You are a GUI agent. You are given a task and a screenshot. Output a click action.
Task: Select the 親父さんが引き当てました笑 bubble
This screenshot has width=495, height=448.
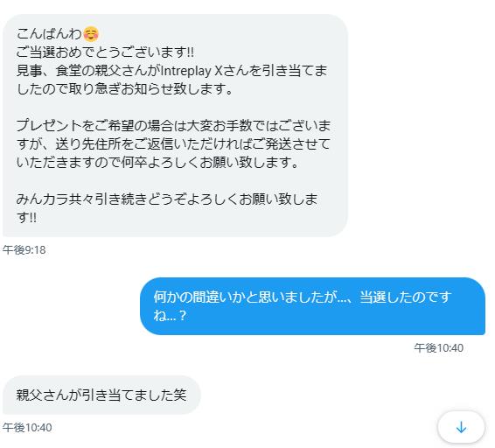coord(101,395)
